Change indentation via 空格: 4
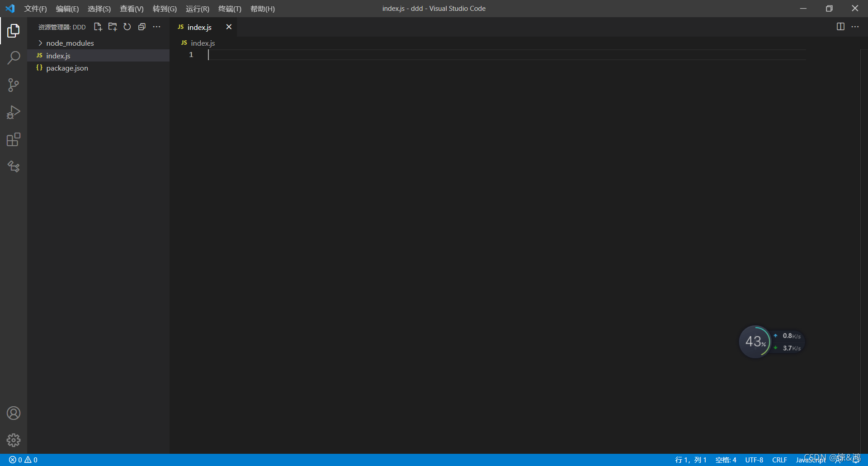This screenshot has width=868, height=466. click(726, 460)
